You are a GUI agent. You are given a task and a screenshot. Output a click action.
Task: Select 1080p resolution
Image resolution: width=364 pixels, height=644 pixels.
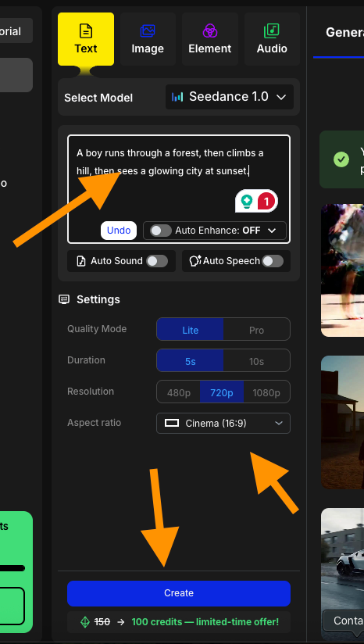point(266,392)
